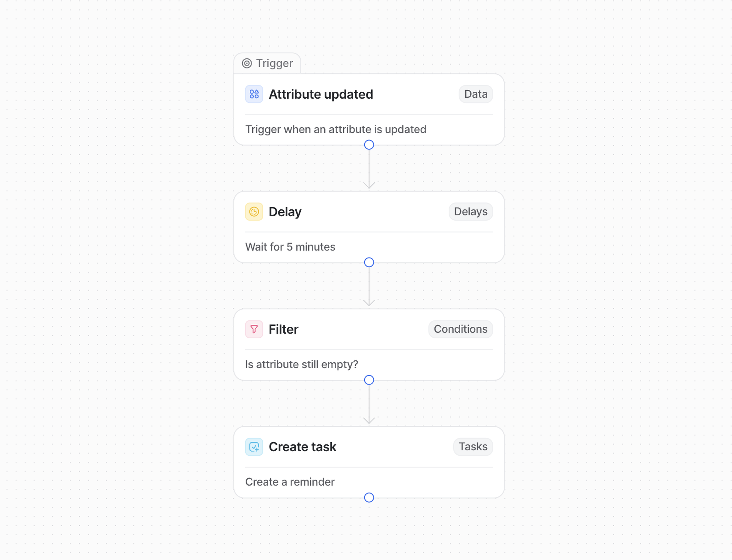
Task: Click the Create task checkbox icon
Action: (254, 447)
